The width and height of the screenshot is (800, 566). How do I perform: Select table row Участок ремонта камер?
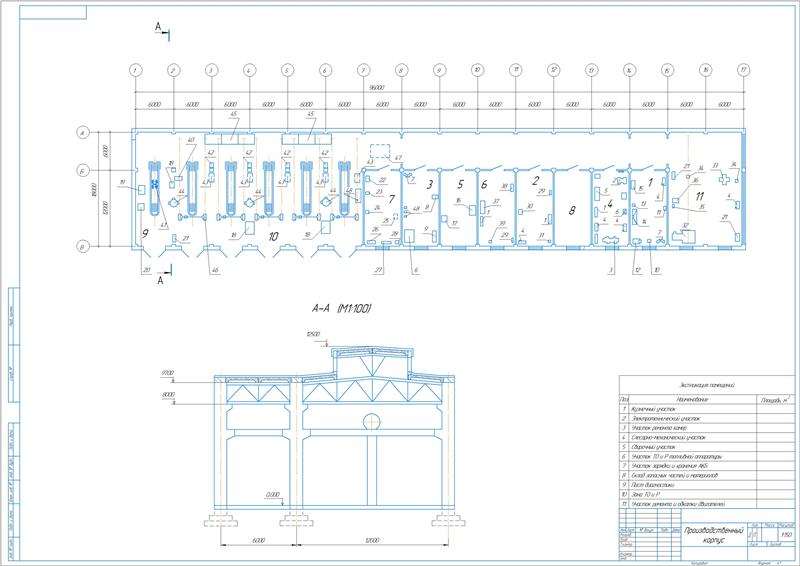(x=707, y=428)
